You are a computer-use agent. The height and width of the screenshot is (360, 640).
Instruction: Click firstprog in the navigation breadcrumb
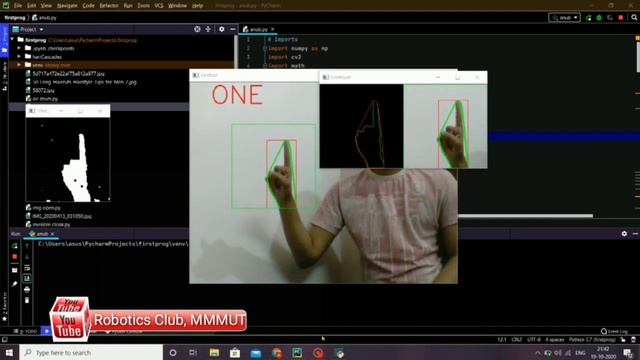(x=15, y=18)
